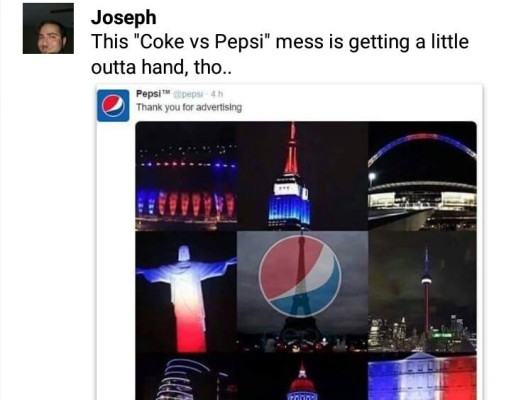
Task: Click the Pepsi globe overlay on Eiffel Tower
Action: click(300, 276)
